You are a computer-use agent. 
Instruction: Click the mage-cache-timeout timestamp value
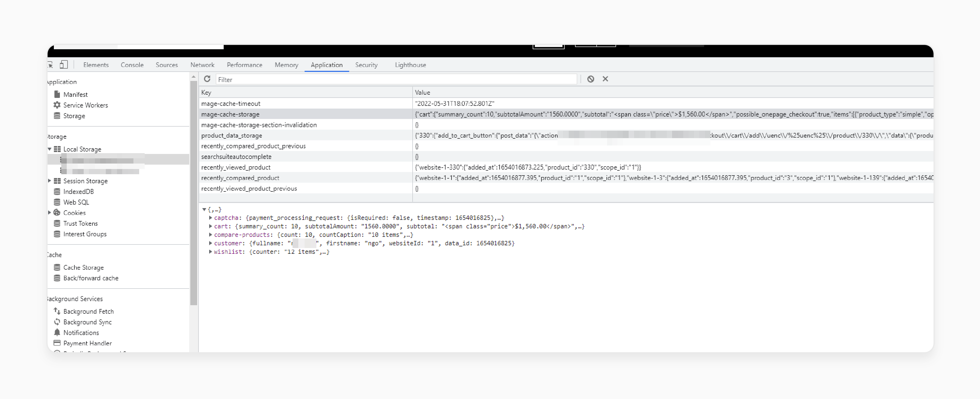pos(454,103)
